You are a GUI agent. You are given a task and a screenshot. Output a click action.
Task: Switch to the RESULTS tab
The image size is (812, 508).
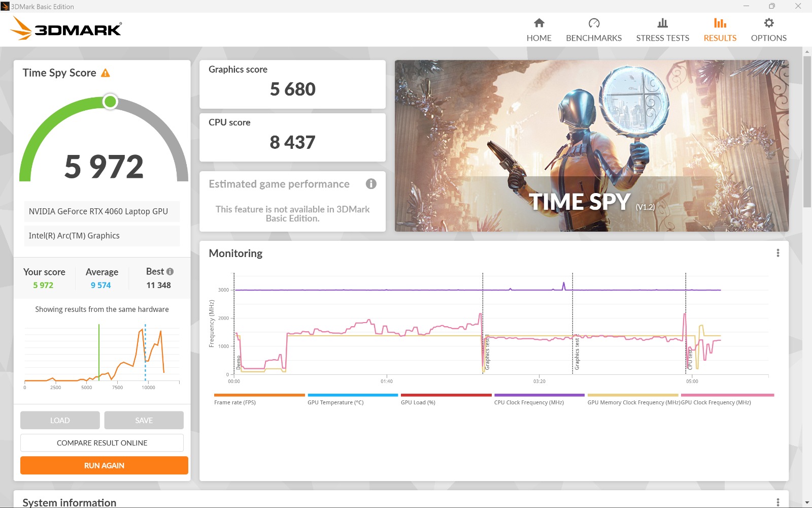tap(720, 30)
